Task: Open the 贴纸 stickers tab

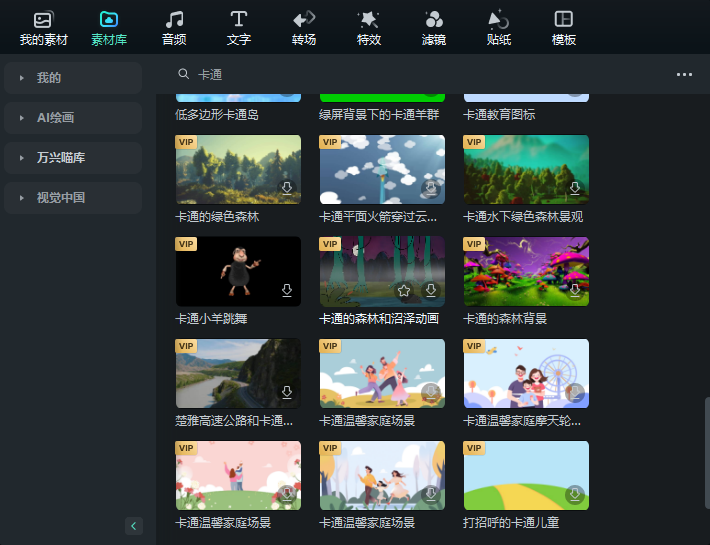Action: pyautogui.click(x=499, y=28)
